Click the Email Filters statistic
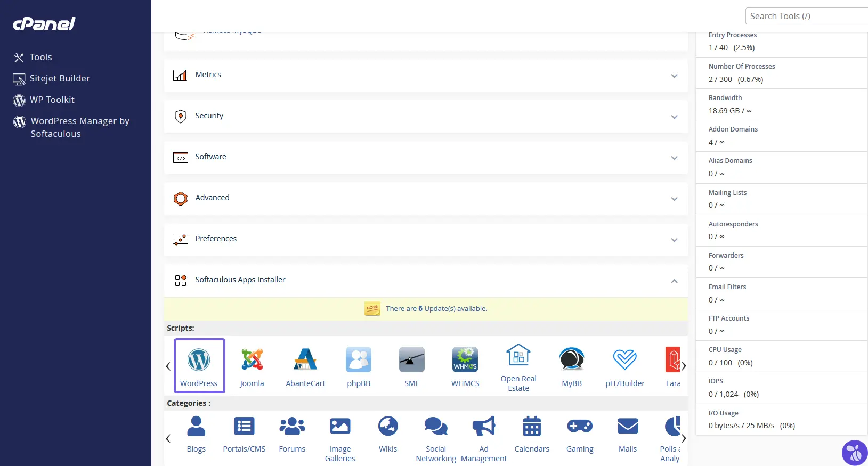This screenshot has height=466, width=868. point(782,293)
